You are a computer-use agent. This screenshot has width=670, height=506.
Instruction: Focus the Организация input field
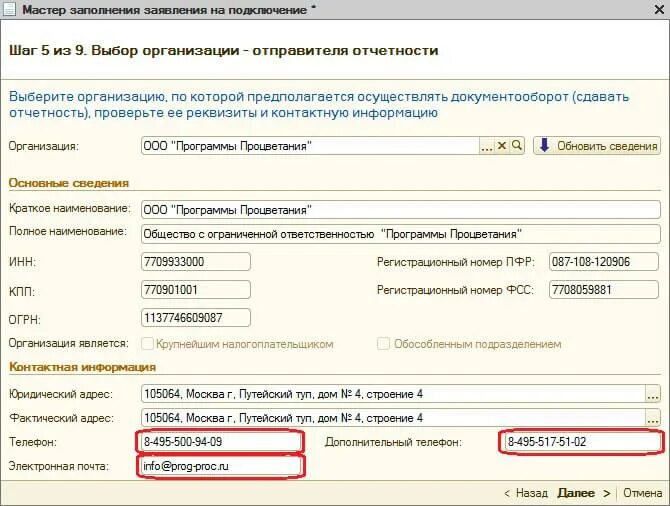pyautogui.click(x=310, y=146)
